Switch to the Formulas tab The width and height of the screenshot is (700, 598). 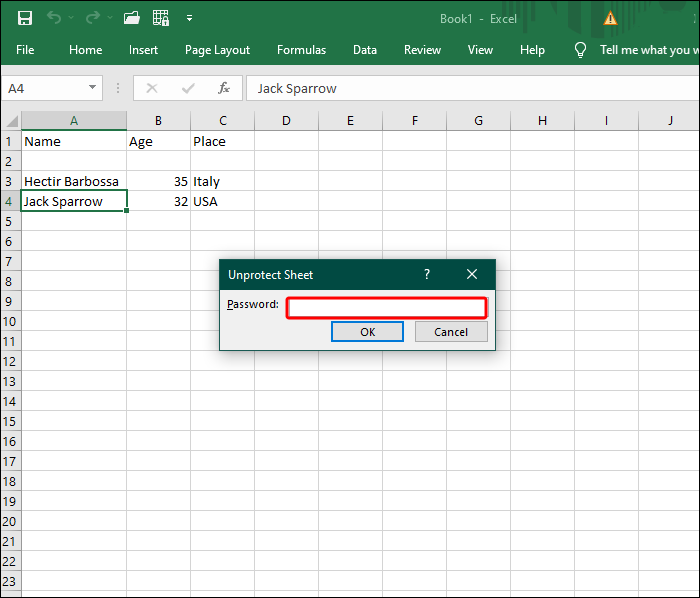(x=301, y=50)
